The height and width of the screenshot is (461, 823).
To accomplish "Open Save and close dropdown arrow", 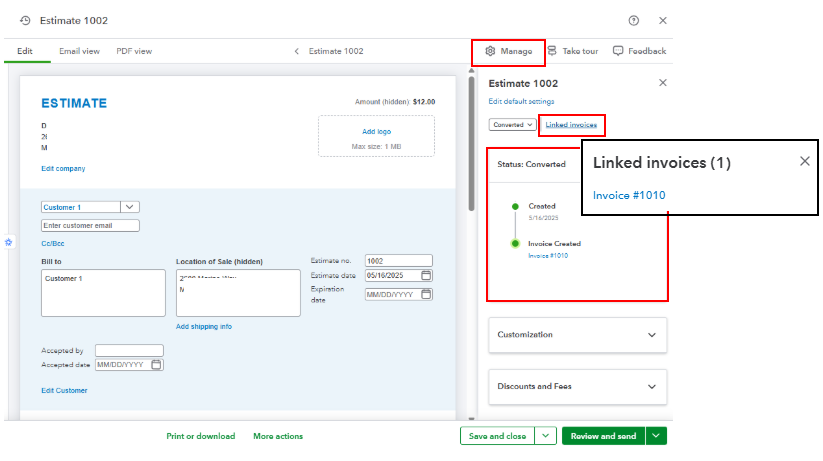I will pos(545,436).
